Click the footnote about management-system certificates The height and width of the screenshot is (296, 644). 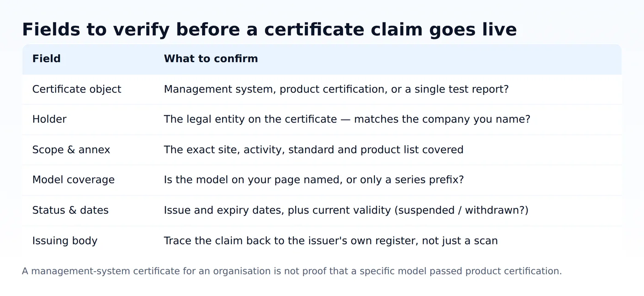(x=292, y=271)
